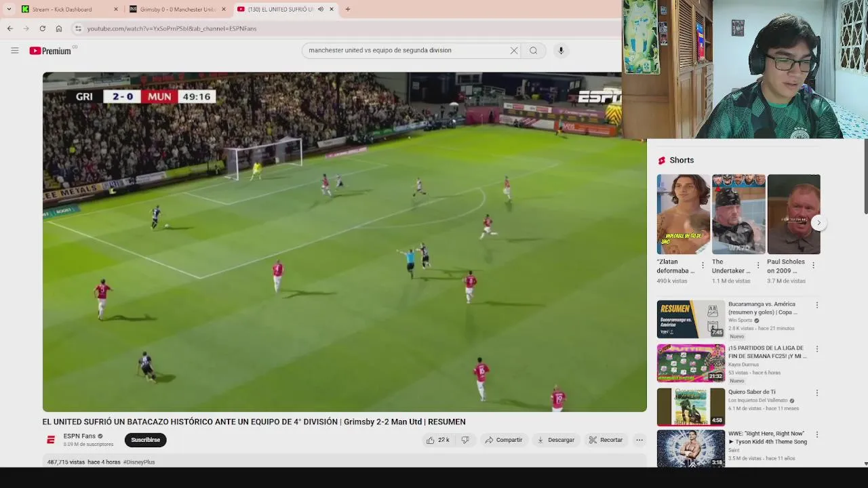Pause the Grimsby vs Man Utd video player
The width and height of the screenshot is (868, 488).
(344, 242)
